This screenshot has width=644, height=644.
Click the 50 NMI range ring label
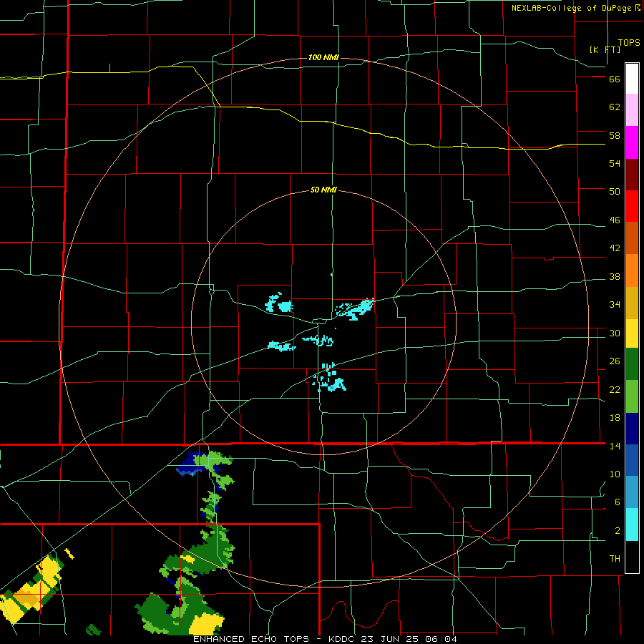[x=323, y=190]
